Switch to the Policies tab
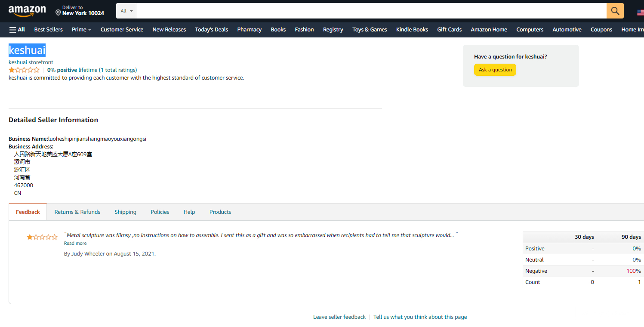This screenshot has width=644, height=327. tap(160, 212)
